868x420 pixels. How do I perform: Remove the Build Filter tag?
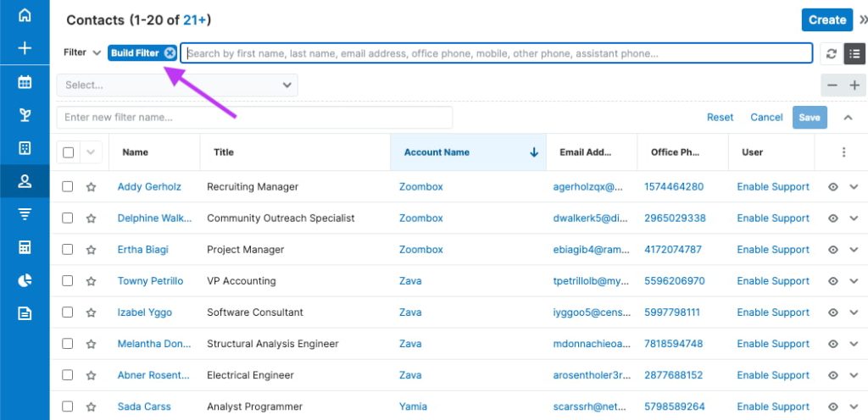170,53
